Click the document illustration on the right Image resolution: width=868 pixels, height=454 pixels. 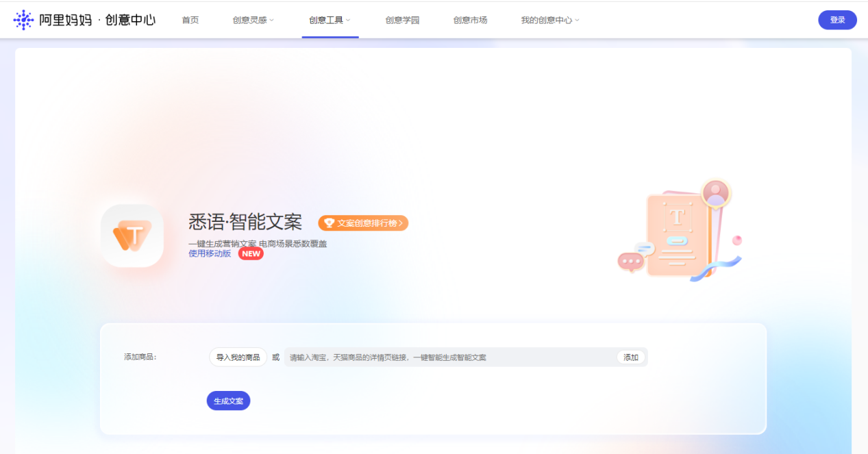[x=680, y=230]
